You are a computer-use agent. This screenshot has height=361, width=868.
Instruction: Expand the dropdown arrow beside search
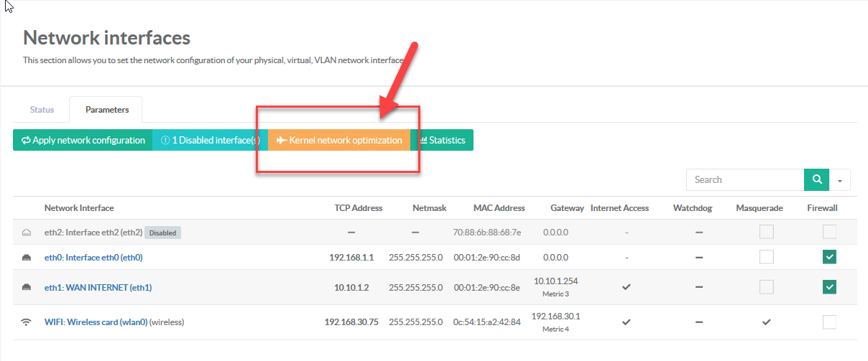pyautogui.click(x=840, y=180)
